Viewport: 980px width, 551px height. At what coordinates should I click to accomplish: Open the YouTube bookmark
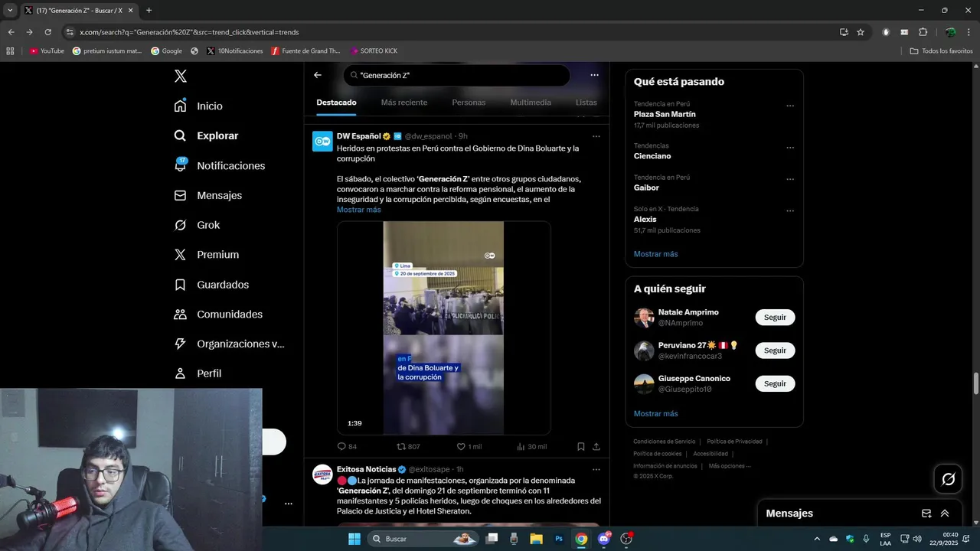tap(47, 51)
